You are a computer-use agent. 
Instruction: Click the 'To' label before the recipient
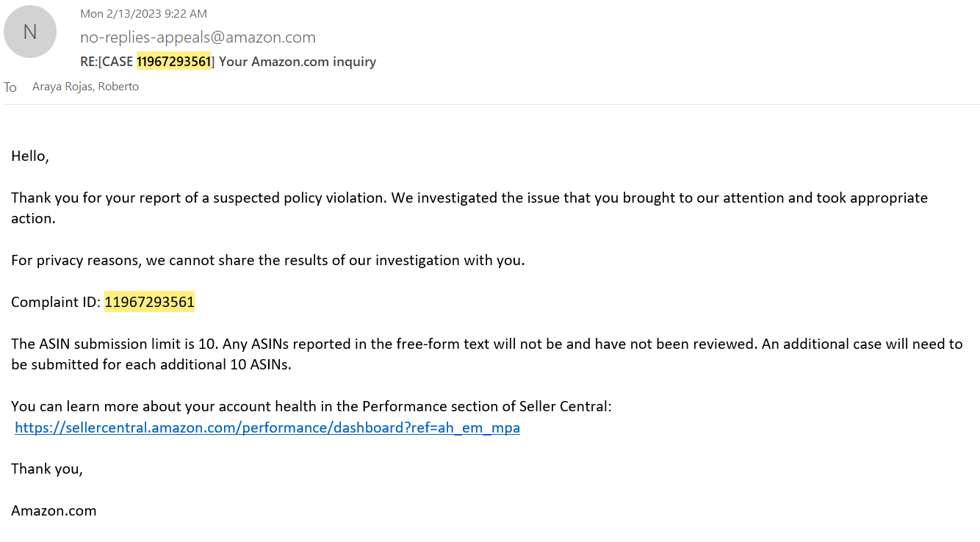[10, 87]
